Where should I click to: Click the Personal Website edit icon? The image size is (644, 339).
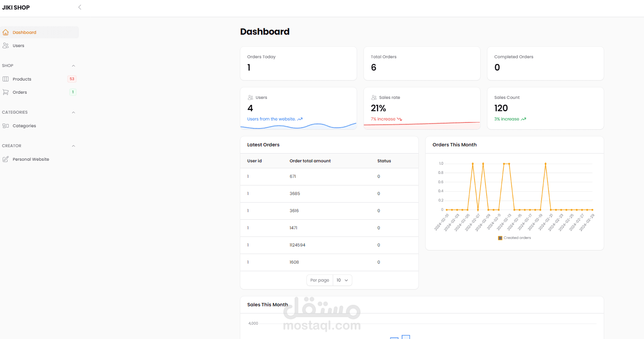[x=6, y=159]
